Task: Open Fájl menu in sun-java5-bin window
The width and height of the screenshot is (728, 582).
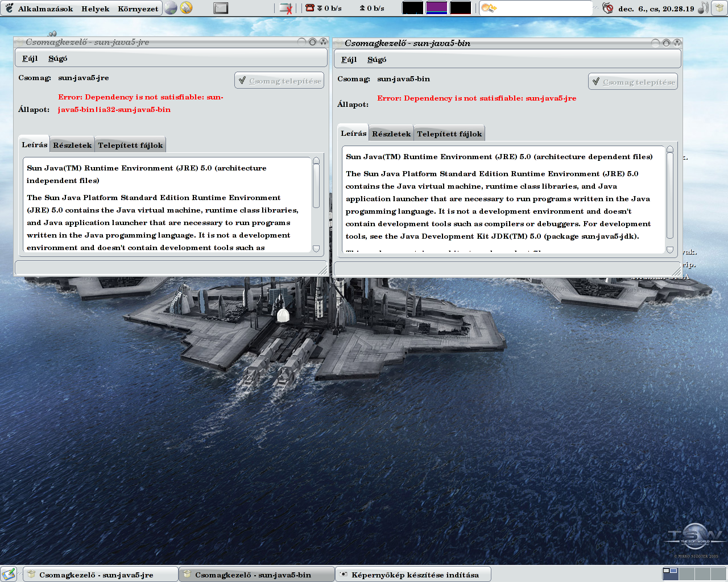Action: pyautogui.click(x=349, y=60)
